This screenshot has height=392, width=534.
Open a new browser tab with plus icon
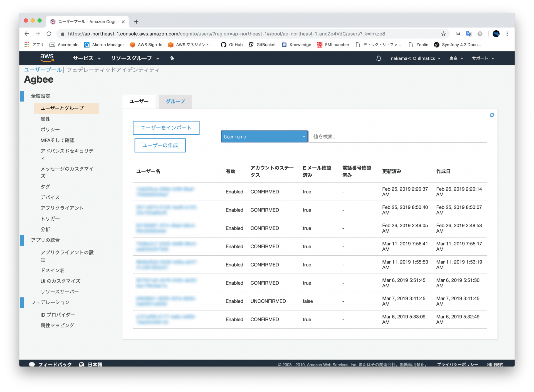(136, 22)
